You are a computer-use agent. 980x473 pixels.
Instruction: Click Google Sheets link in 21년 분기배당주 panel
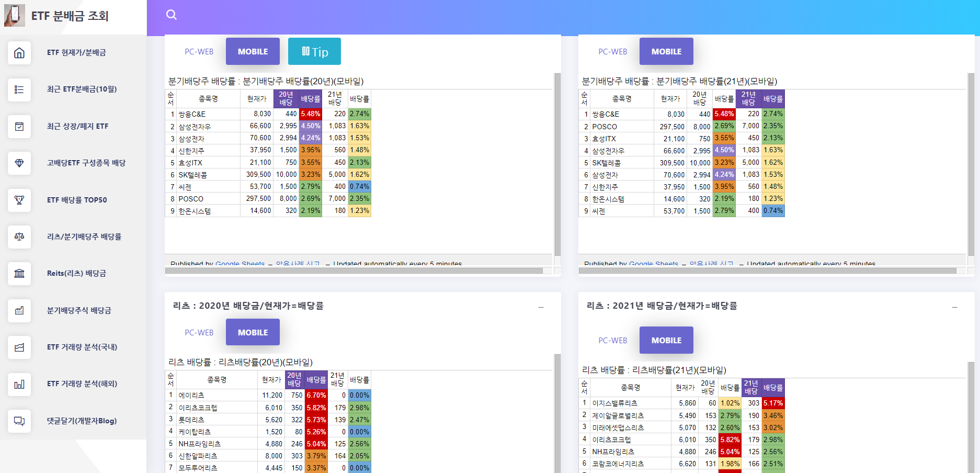[654, 263]
